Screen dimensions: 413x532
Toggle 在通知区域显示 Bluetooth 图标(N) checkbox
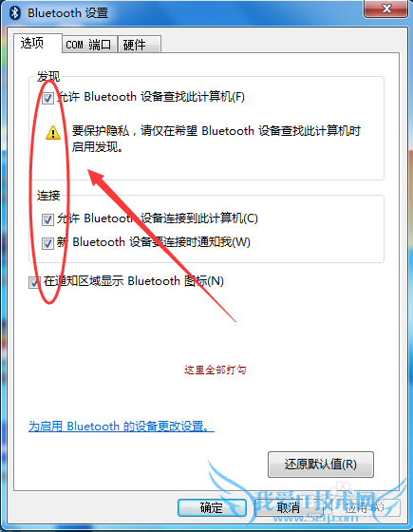tap(34, 282)
